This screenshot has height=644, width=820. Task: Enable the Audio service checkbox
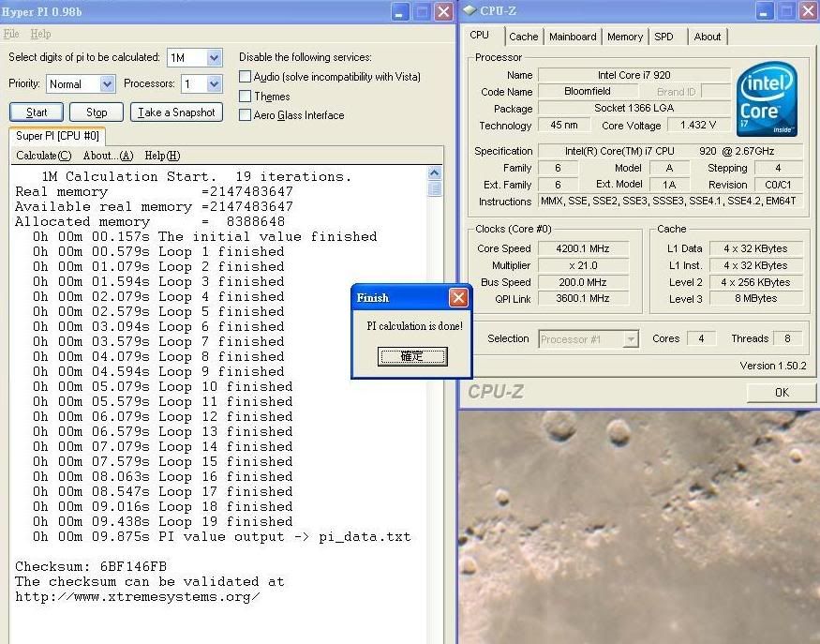(245, 76)
